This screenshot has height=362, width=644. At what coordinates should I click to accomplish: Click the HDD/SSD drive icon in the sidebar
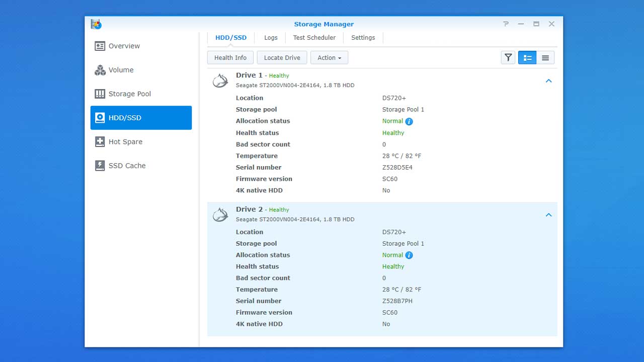click(100, 118)
